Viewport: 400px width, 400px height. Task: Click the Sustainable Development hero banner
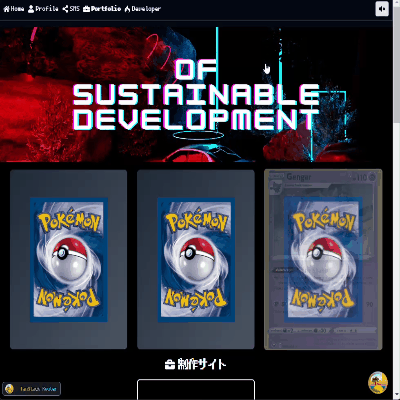(x=196, y=94)
